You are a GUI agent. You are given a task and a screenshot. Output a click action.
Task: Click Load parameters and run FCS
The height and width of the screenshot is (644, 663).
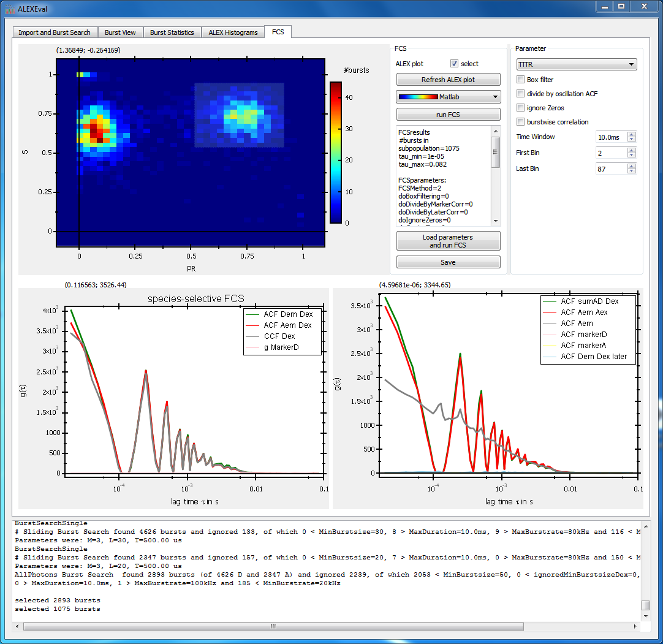click(x=448, y=241)
